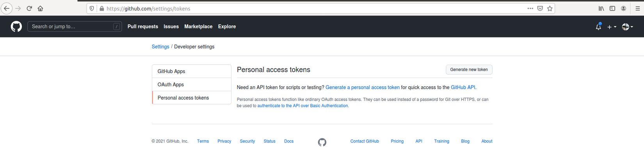Follow the Settings breadcrumb link
The height and width of the screenshot is (166, 644).
(x=160, y=46)
